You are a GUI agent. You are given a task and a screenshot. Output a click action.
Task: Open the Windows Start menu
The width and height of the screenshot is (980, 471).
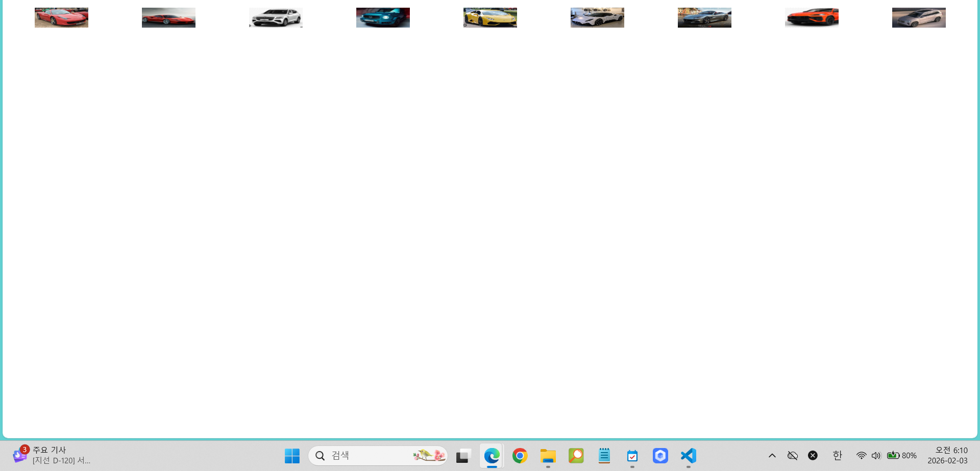(292, 456)
